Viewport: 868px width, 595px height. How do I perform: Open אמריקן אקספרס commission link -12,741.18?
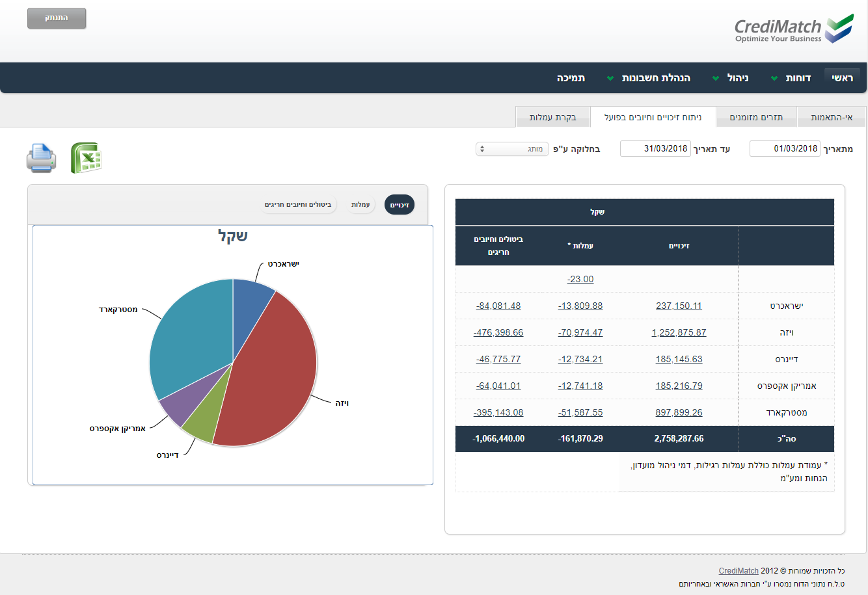[x=580, y=386]
